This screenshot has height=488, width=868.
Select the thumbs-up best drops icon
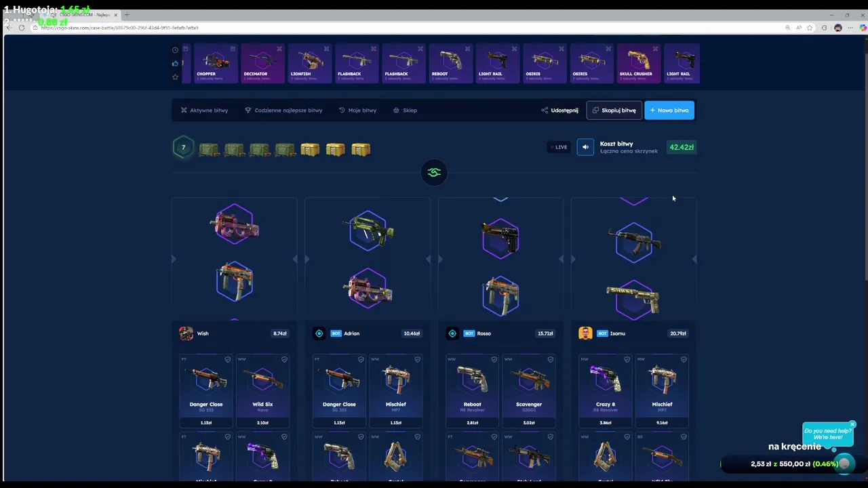click(175, 64)
